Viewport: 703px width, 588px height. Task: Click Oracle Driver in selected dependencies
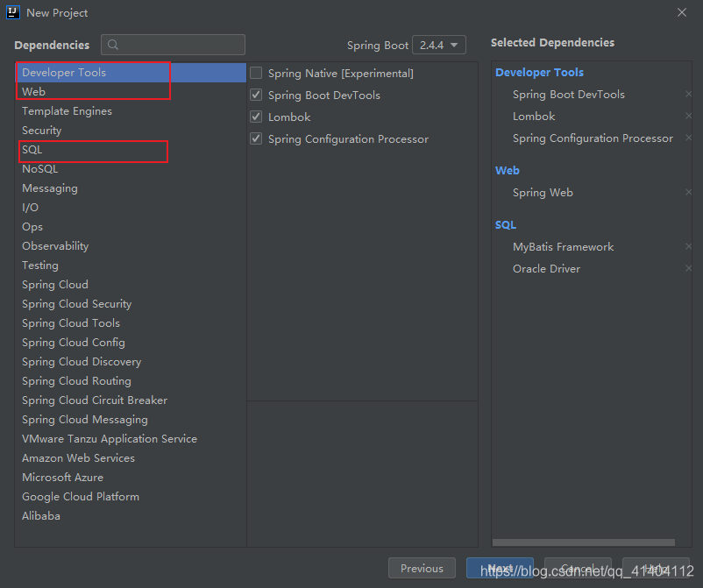(x=546, y=268)
